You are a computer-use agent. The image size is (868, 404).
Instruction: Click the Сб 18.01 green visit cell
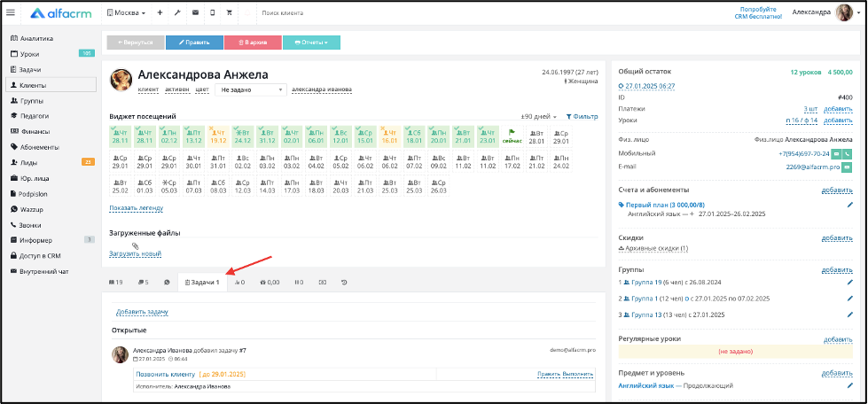[413, 136]
